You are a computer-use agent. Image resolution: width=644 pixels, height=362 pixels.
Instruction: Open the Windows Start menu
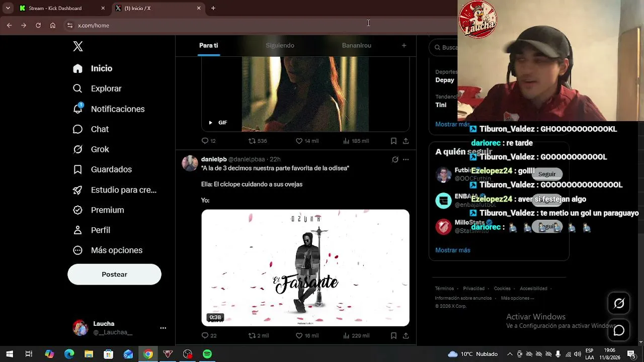[x=10, y=354]
